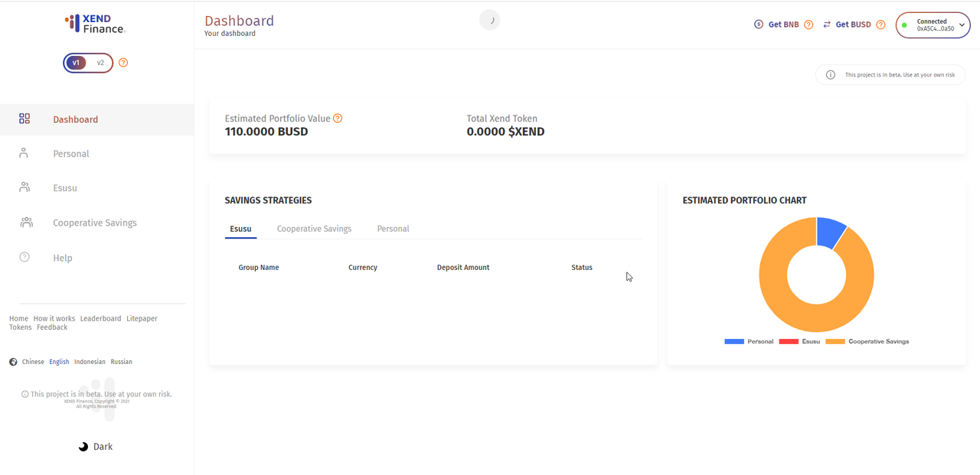Open help icon next to Get BUSD

(x=880, y=24)
